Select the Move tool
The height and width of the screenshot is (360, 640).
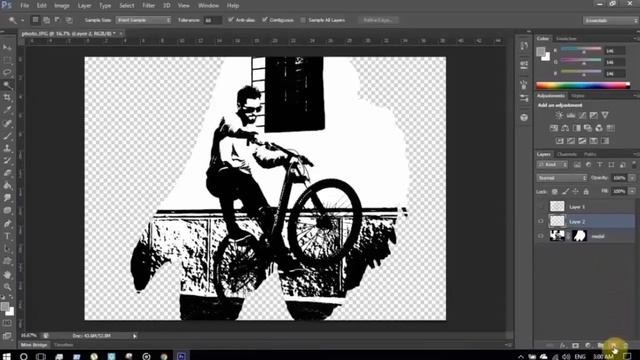point(7,47)
